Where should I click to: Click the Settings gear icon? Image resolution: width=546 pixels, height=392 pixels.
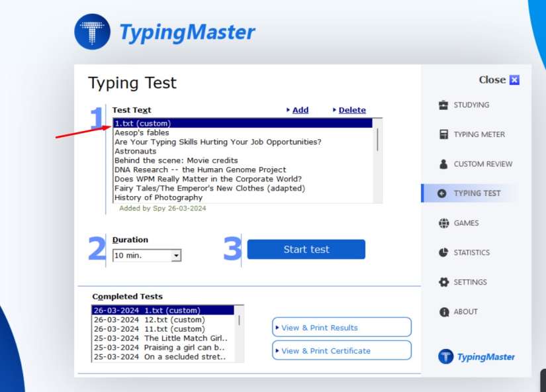443,282
